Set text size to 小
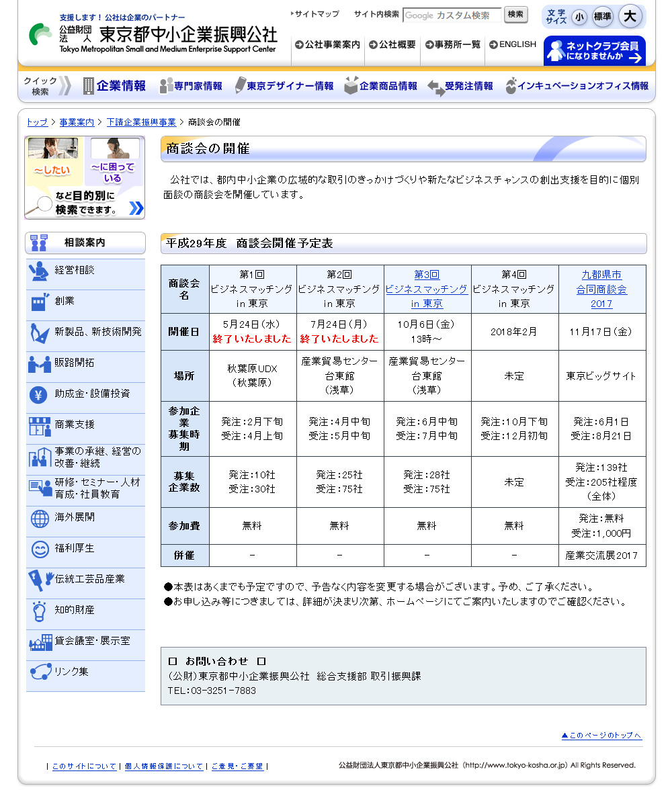Image resolution: width=672 pixels, height=796 pixels. click(579, 17)
